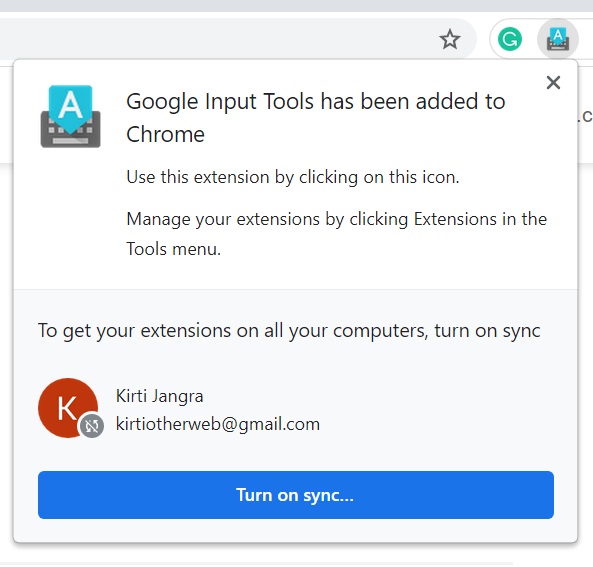Click the 'Google Input Tools has been added' heading
The image size is (593, 567).
coord(315,118)
